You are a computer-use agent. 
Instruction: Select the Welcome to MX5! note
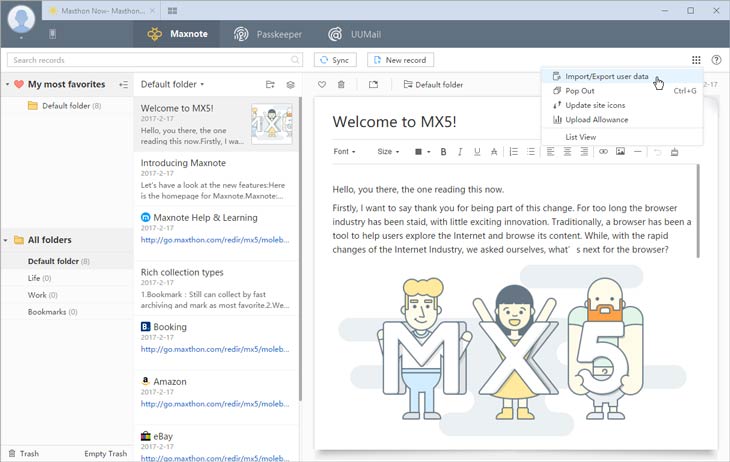click(x=216, y=124)
